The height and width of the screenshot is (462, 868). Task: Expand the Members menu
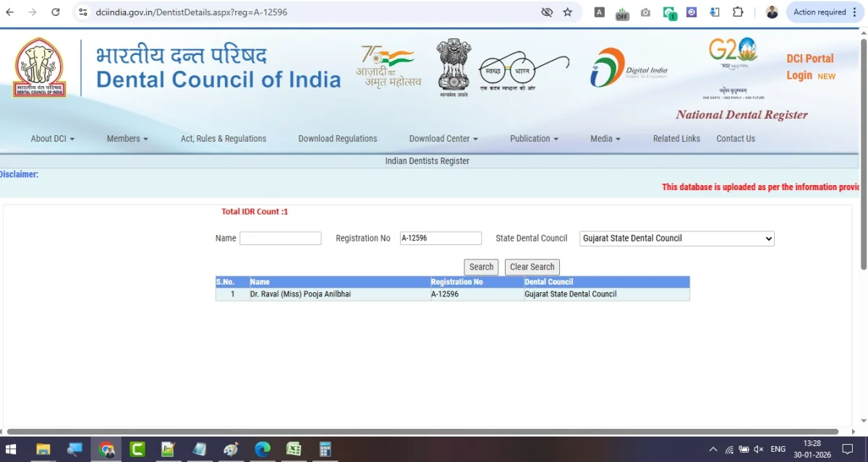[127, 138]
